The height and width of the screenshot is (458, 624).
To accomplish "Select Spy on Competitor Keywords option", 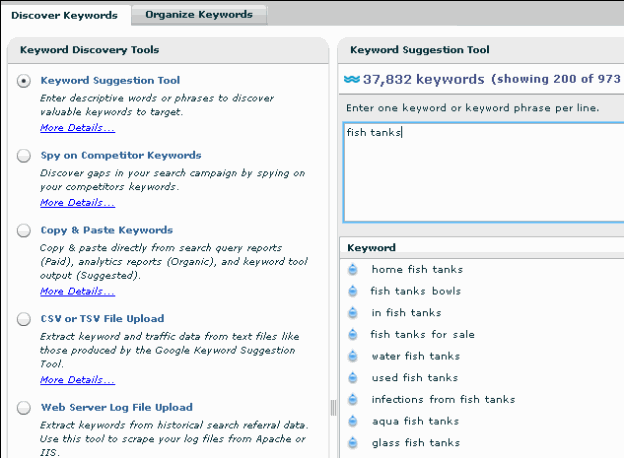I will point(24,156).
